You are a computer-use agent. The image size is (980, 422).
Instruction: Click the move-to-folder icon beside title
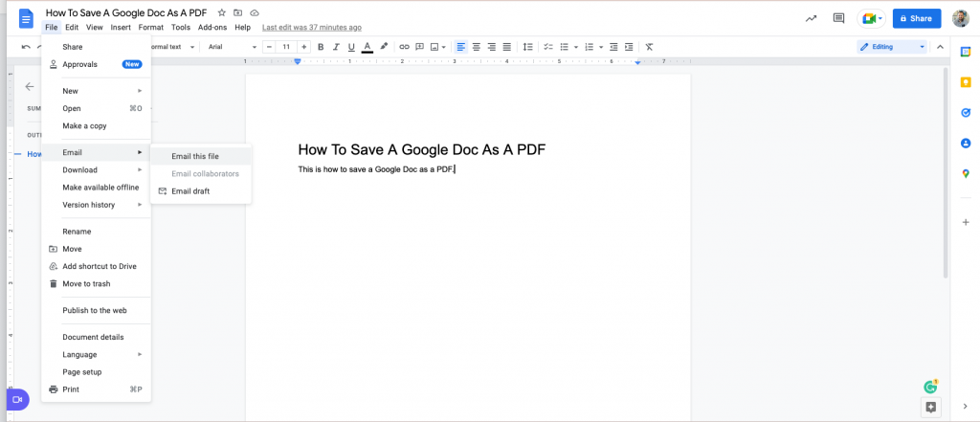click(x=237, y=12)
